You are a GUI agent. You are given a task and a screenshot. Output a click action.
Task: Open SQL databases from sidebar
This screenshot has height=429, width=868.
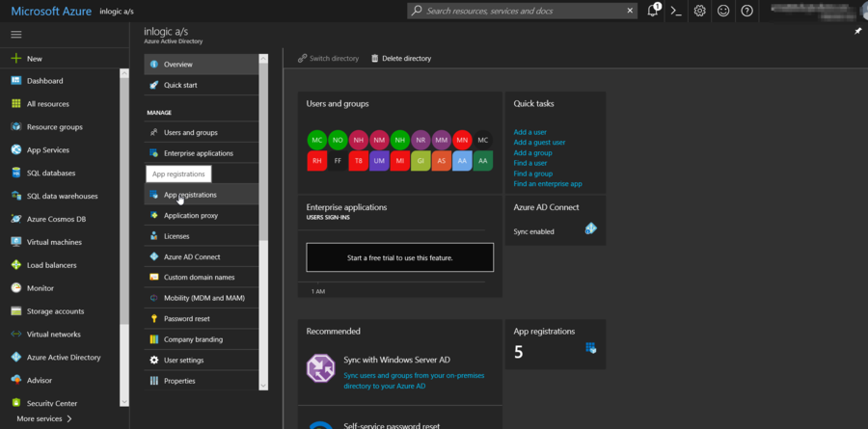tap(50, 174)
